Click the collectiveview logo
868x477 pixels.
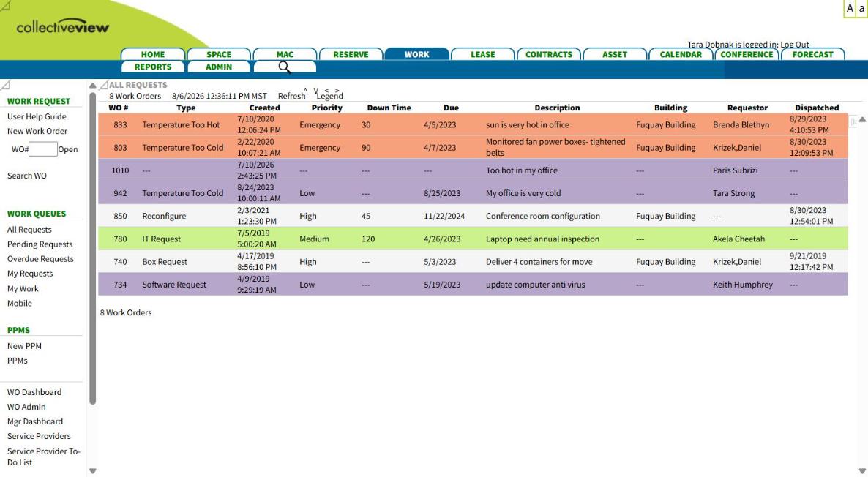[62, 26]
